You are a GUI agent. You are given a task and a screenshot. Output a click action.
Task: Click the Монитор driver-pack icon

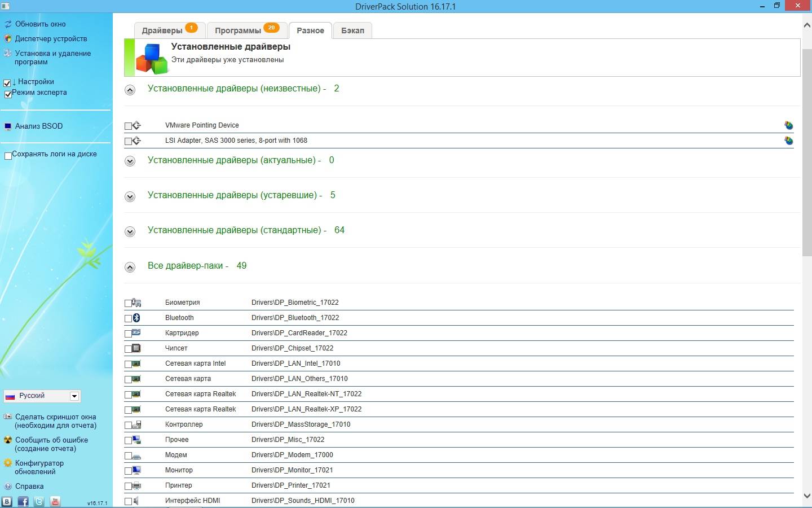136,470
